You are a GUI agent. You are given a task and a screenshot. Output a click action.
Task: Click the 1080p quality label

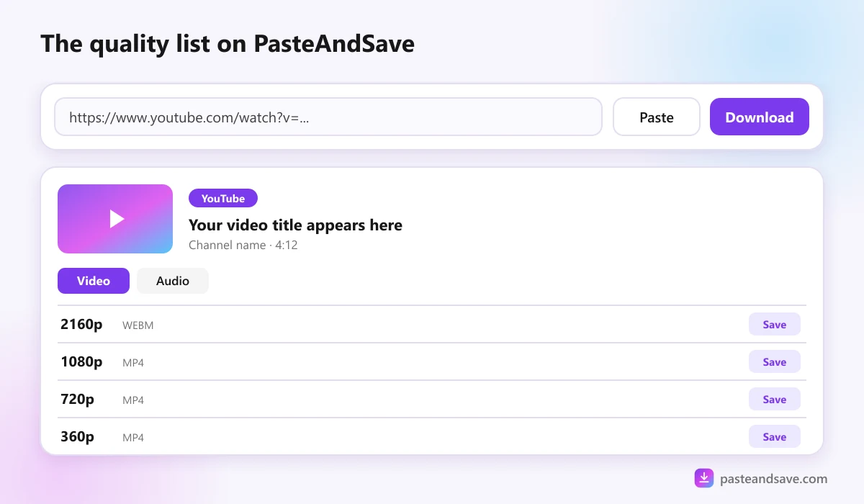coord(81,361)
